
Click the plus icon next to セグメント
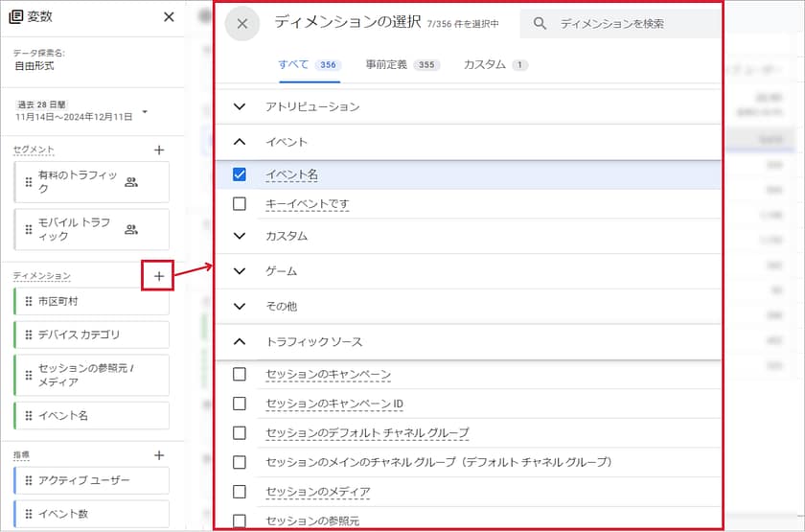pyautogui.click(x=159, y=150)
